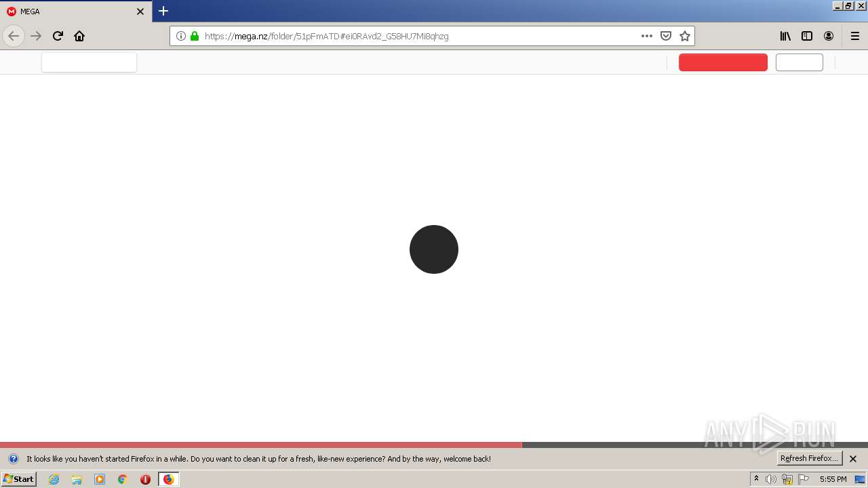
Task: Click the red button in MEGA header
Action: 723,62
